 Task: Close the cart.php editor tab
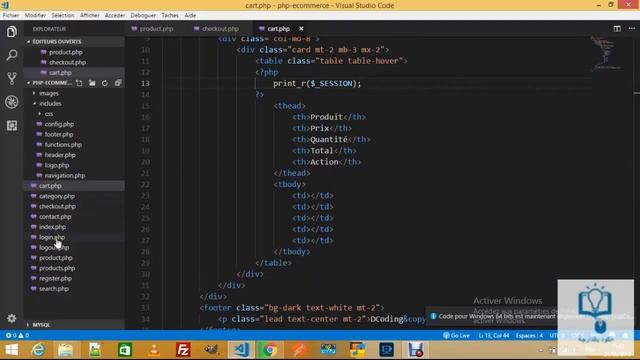click(x=301, y=29)
